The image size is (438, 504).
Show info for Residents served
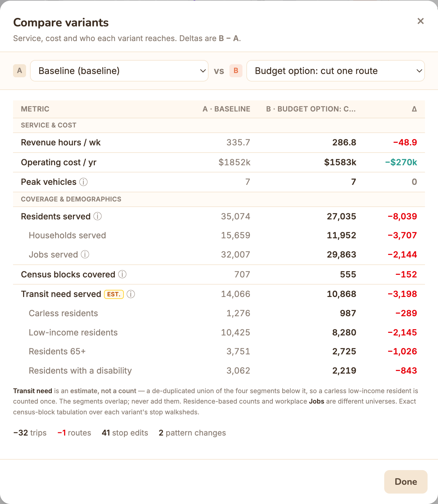98,216
